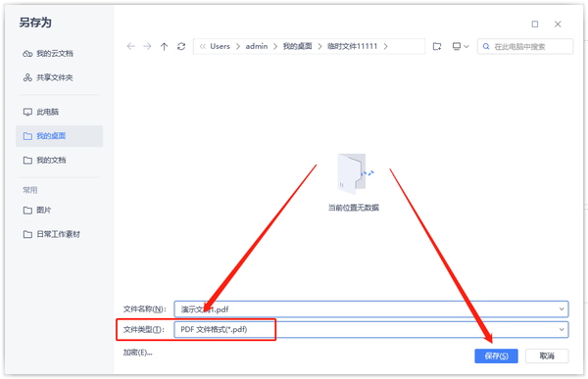Select 共享文件夹 in sidebar

(48, 77)
